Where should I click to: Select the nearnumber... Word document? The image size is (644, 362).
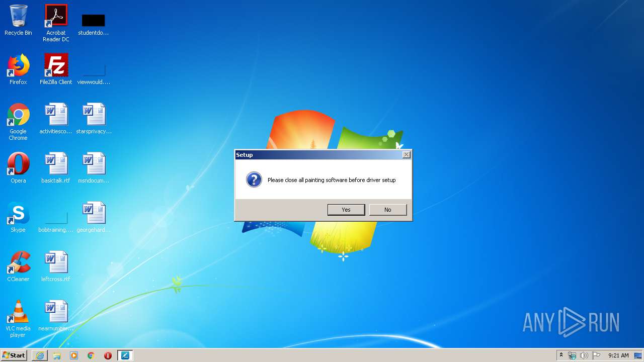point(56,316)
